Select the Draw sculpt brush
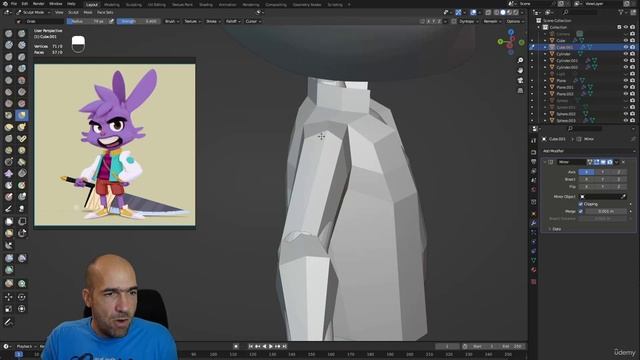 pos(9,33)
